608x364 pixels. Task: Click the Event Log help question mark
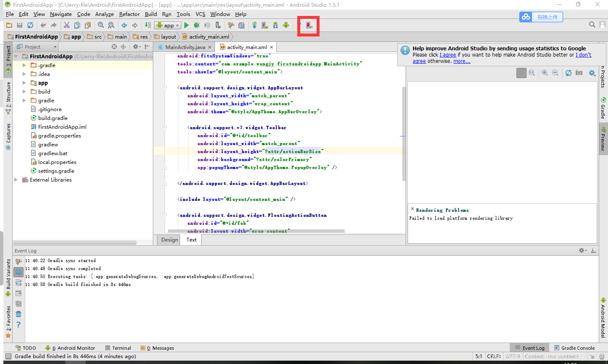18,325
